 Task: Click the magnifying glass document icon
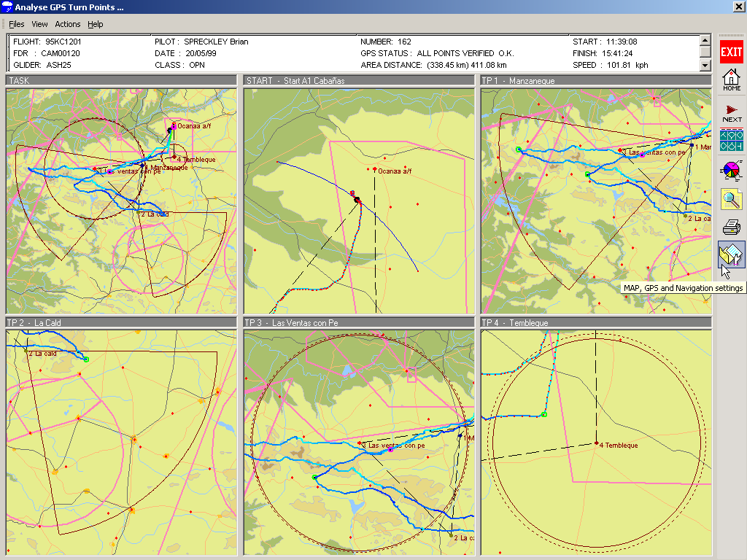[732, 198]
